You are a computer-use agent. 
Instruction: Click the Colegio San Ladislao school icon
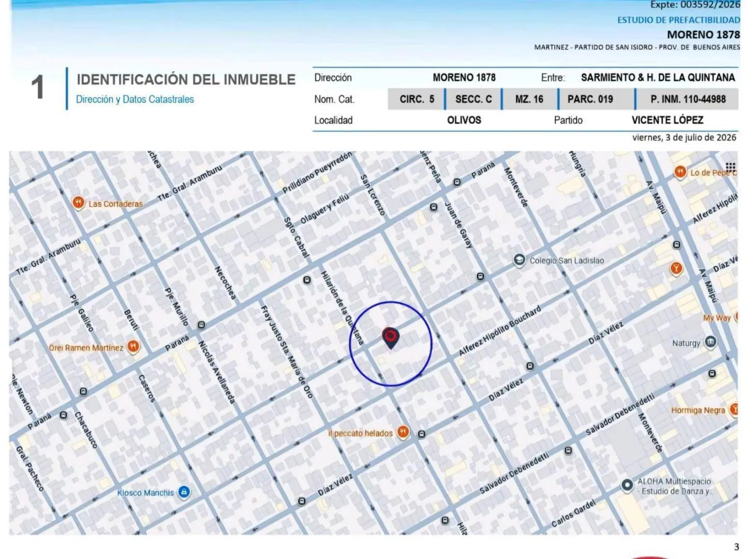coord(519,260)
